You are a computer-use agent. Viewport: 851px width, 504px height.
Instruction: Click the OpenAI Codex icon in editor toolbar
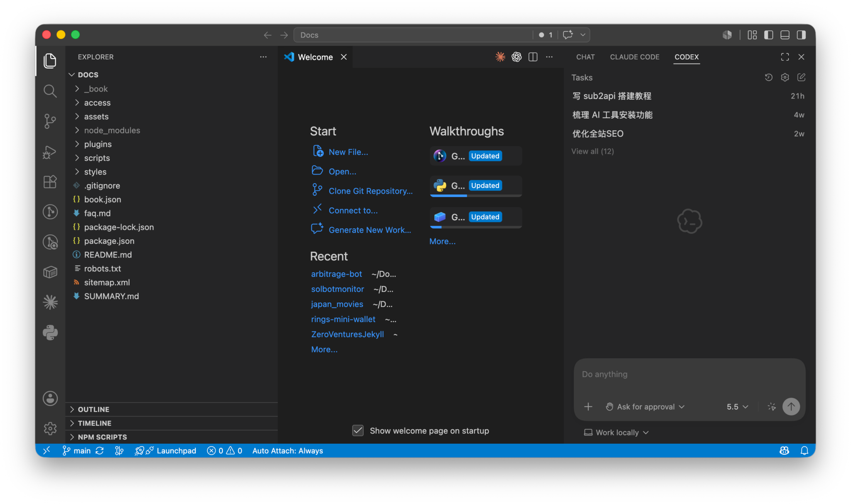click(517, 57)
